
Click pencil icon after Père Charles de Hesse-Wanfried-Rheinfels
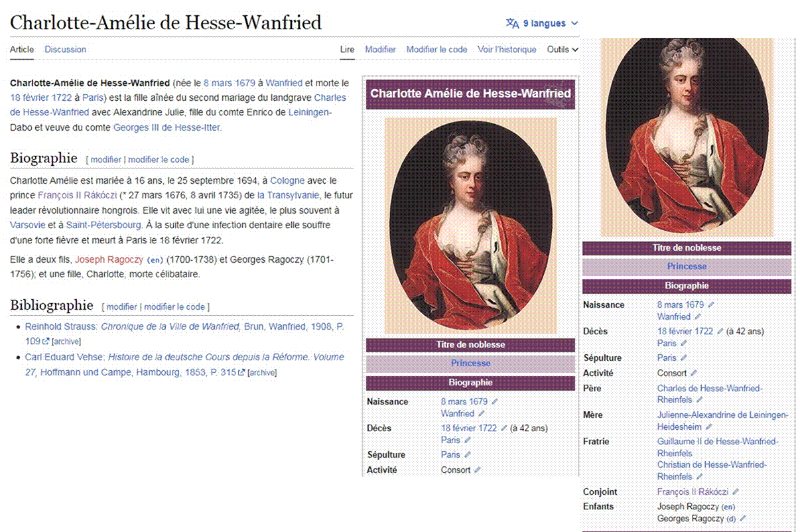tap(699, 400)
